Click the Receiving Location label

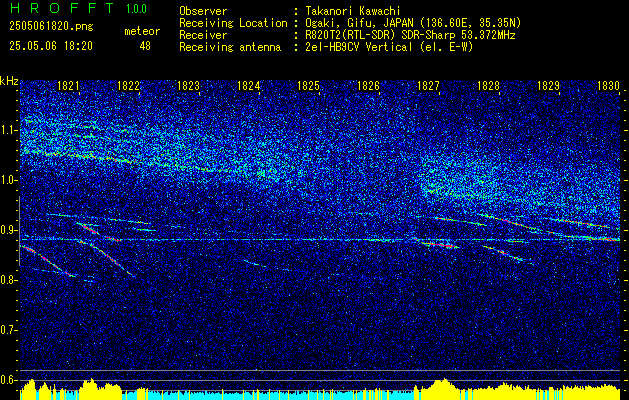[233, 23]
